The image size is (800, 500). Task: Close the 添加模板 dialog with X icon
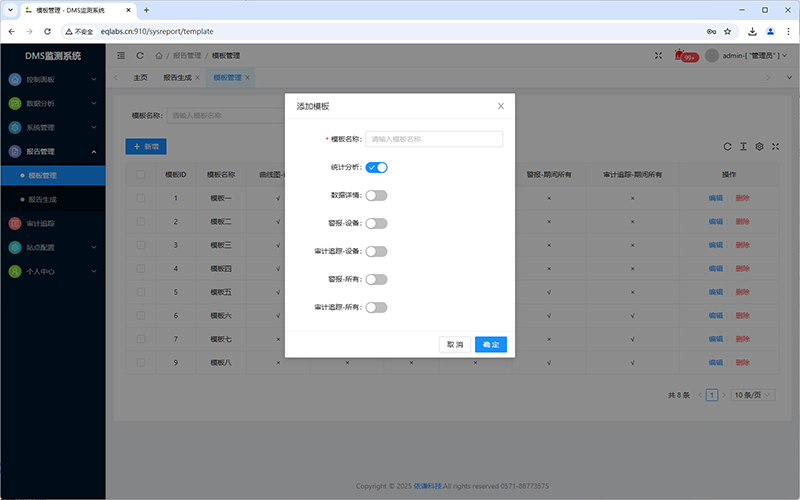[x=501, y=106]
